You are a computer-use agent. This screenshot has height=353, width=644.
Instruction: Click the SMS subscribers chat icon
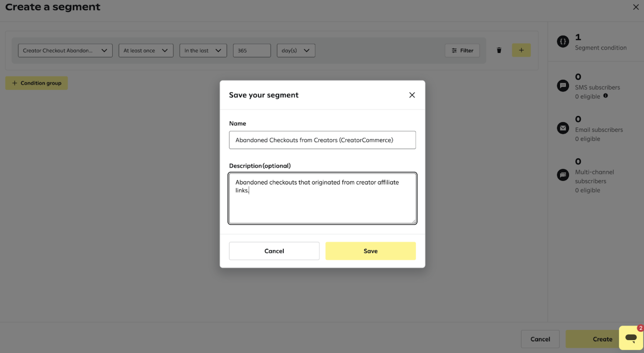pos(563,85)
